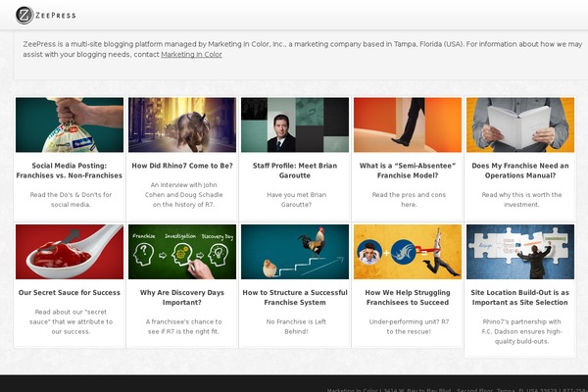Click text "No Franchise is Left Behind!"
Screen dimensions: 588x392
[296, 326]
